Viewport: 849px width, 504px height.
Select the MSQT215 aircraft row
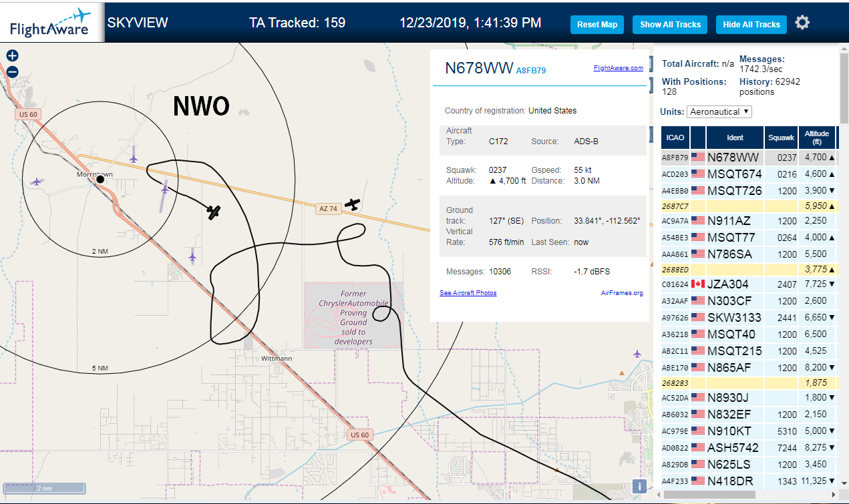click(x=748, y=351)
